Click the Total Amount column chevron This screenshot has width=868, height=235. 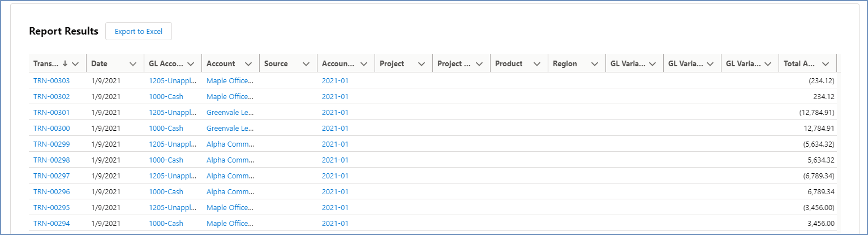click(x=826, y=64)
